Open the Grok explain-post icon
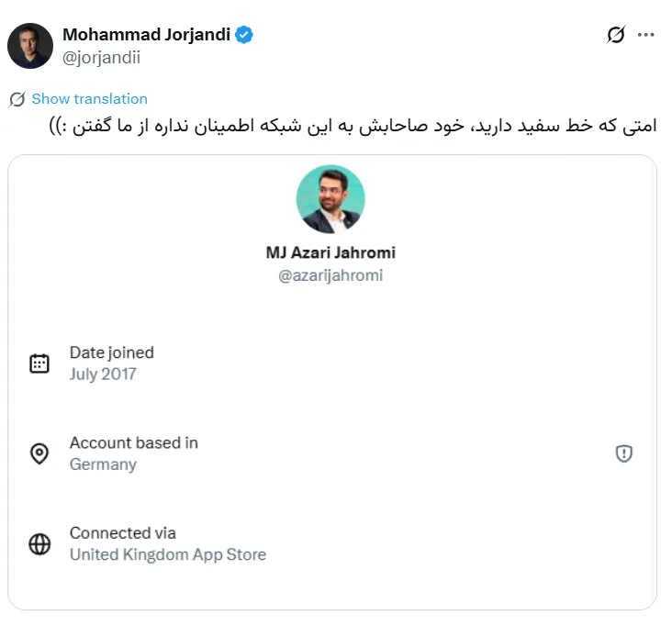 (616, 35)
